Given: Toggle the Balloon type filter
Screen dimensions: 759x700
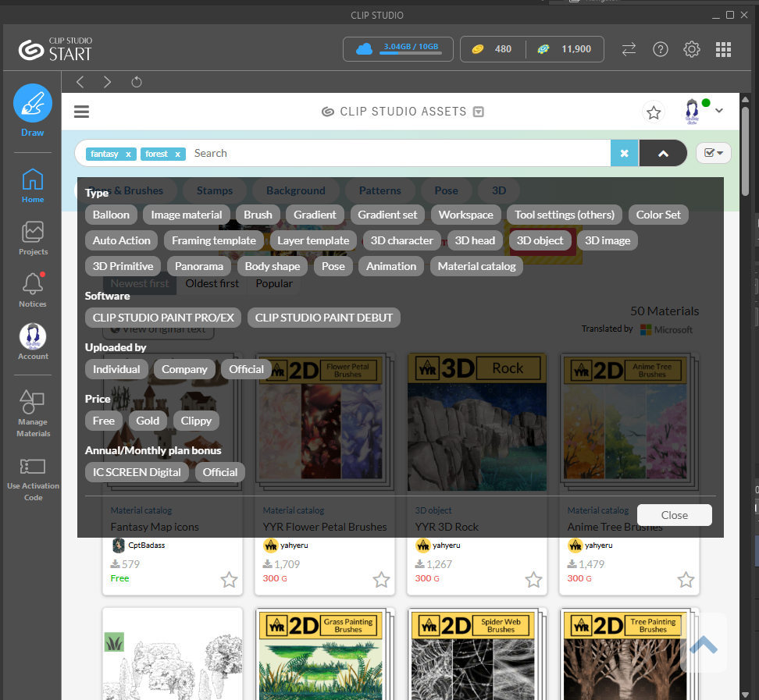Looking at the screenshot, I should (111, 215).
